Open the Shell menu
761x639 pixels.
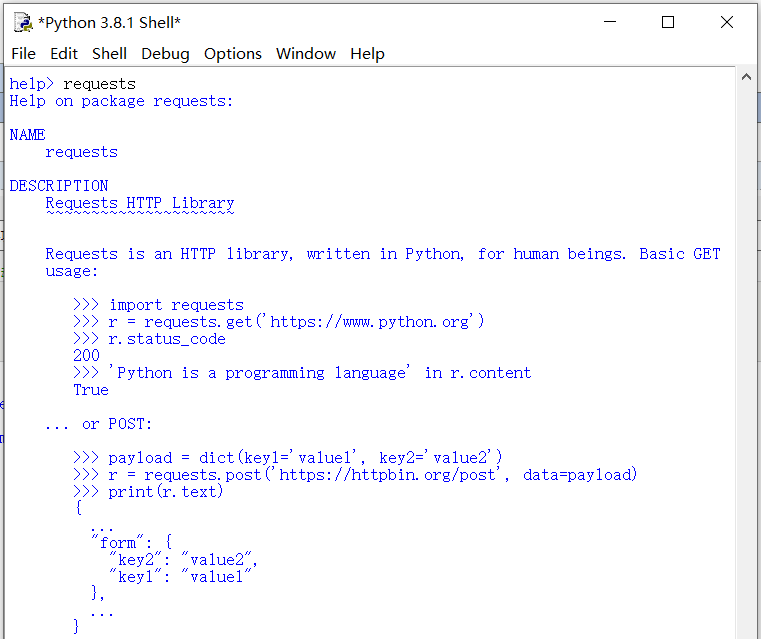click(x=110, y=54)
